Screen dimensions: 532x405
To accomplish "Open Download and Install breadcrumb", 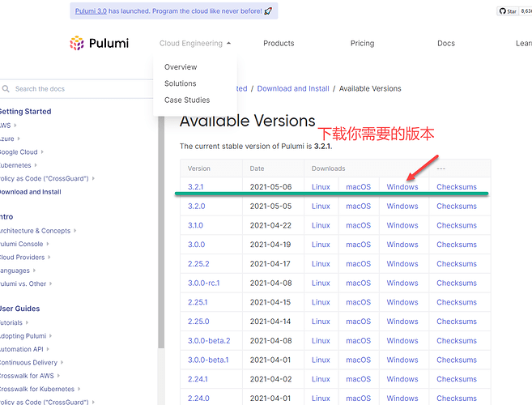I will point(293,88).
